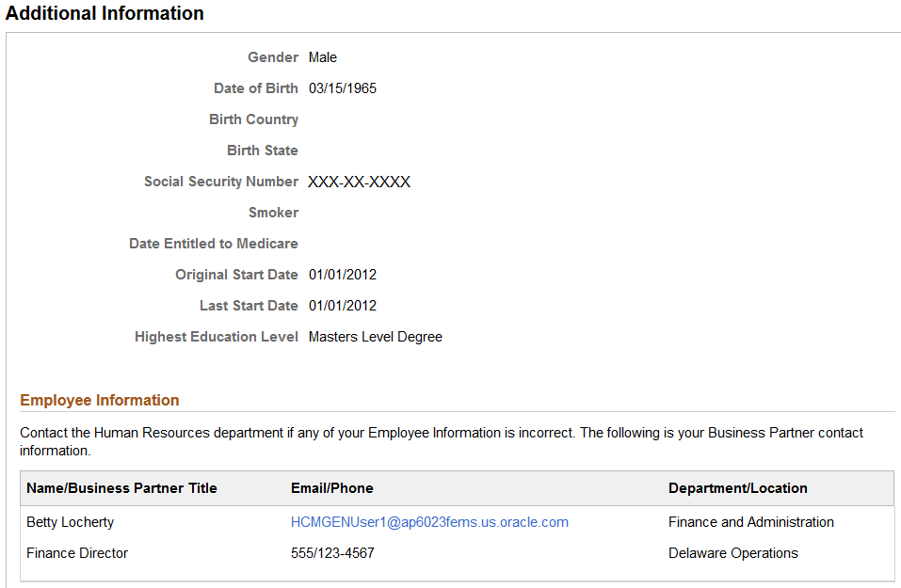Select the Name/Business Partner Title column header
This screenshot has height=588, width=901.
[x=121, y=488]
